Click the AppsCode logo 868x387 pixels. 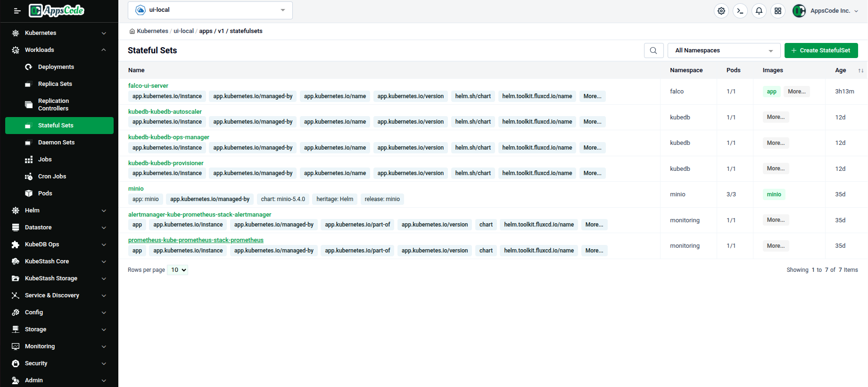[x=57, y=10]
